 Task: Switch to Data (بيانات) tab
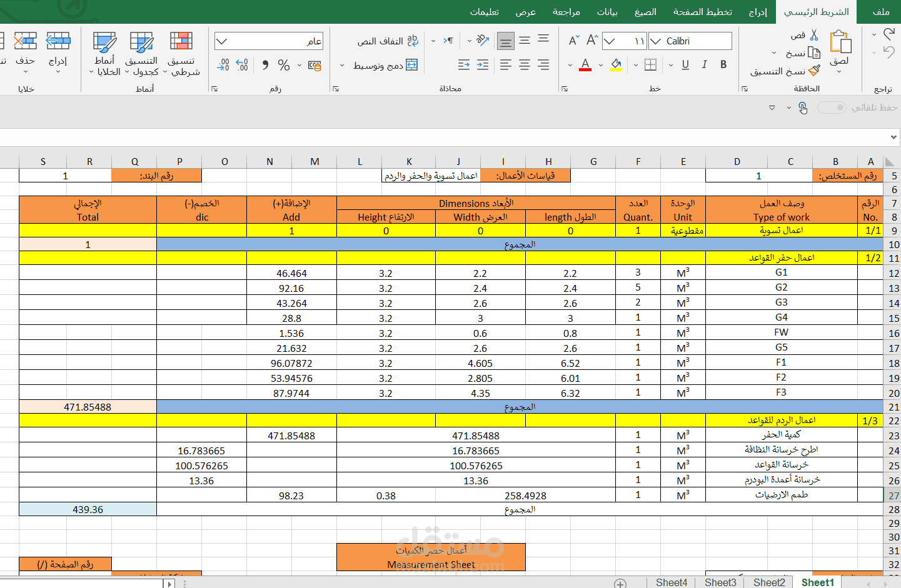click(x=607, y=12)
